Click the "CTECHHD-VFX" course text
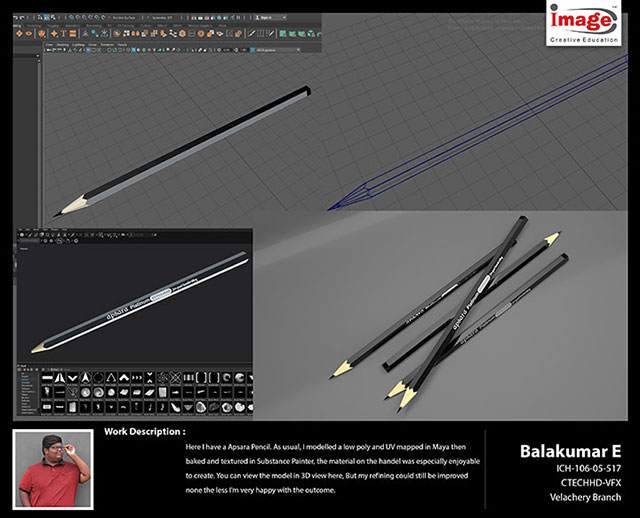 pyautogui.click(x=591, y=483)
